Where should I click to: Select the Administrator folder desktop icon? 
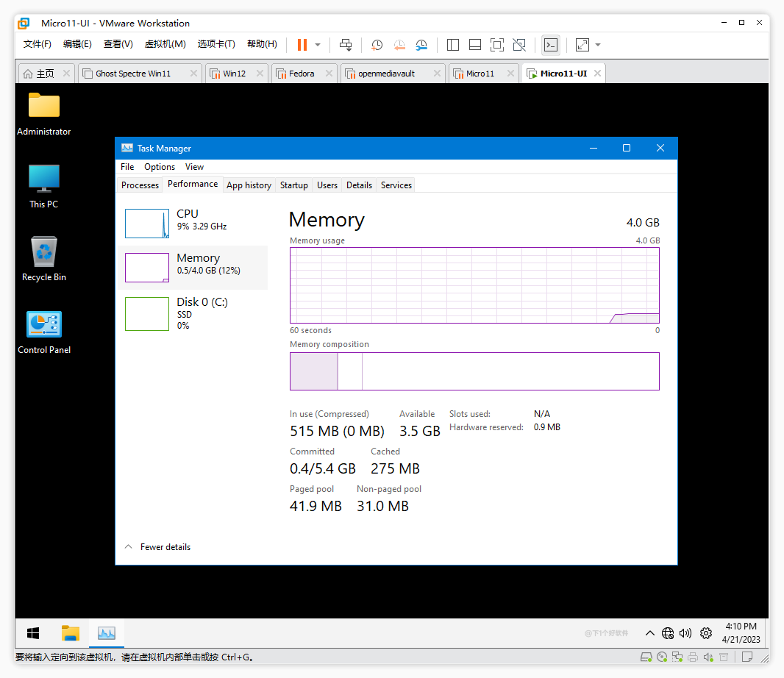pyautogui.click(x=44, y=115)
